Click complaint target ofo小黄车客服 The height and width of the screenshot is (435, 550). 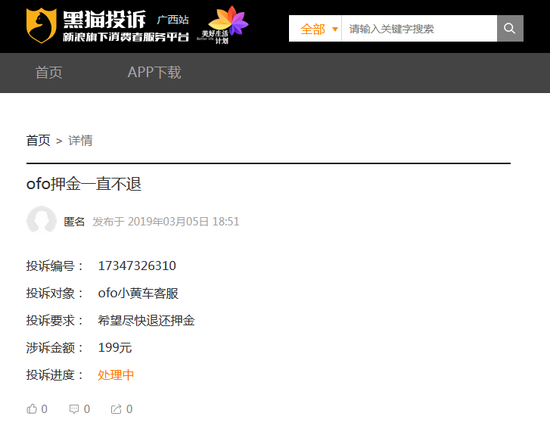pyautogui.click(x=138, y=293)
